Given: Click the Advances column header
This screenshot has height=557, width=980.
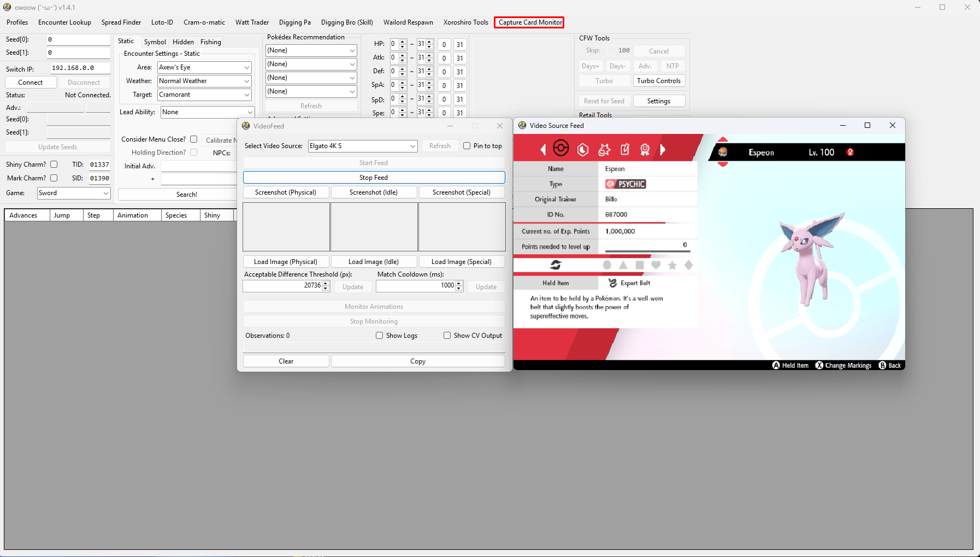Looking at the screenshot, I should coord(27,215).
